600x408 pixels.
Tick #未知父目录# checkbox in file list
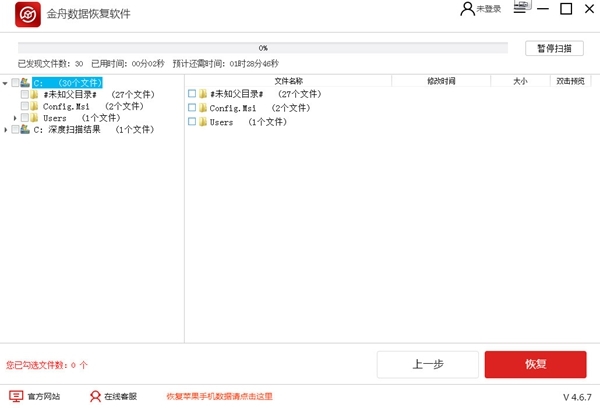click(192, 94)
